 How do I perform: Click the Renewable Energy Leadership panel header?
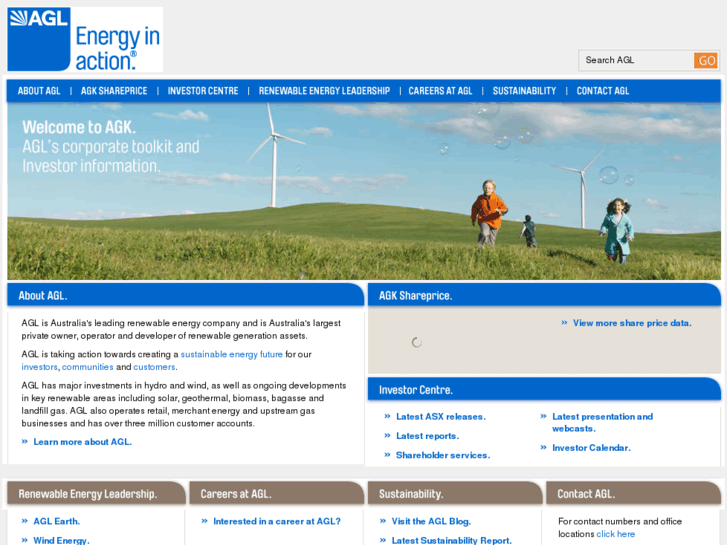[96, 494]
